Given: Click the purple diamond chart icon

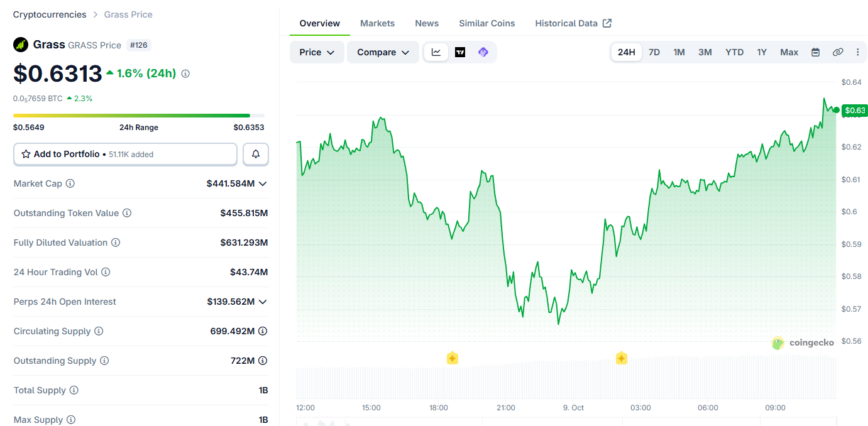Looking at the screenshot, I should coord(483,52).
